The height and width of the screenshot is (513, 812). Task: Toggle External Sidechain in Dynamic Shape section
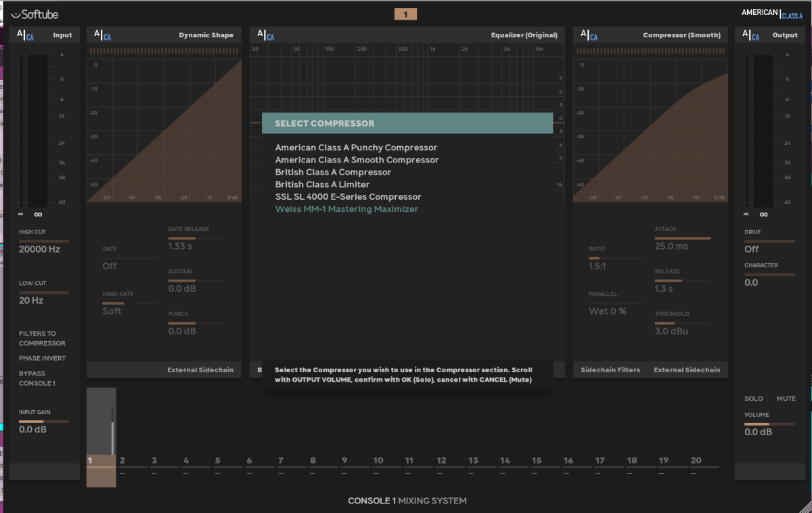[x=200, y=370]
